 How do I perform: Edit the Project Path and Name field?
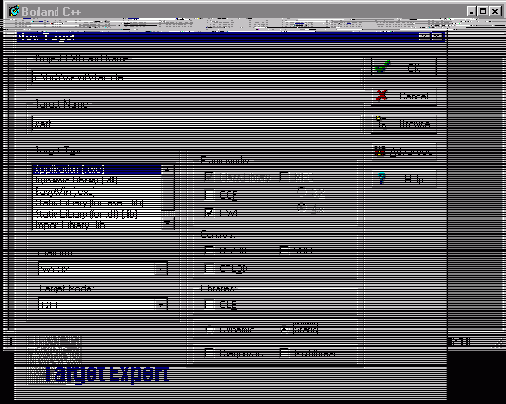point(197,78)
